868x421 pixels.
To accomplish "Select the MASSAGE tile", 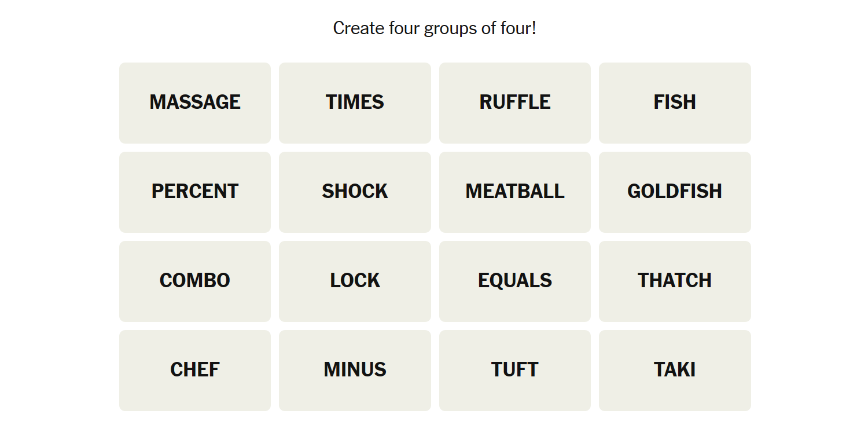I will (195, 102).
